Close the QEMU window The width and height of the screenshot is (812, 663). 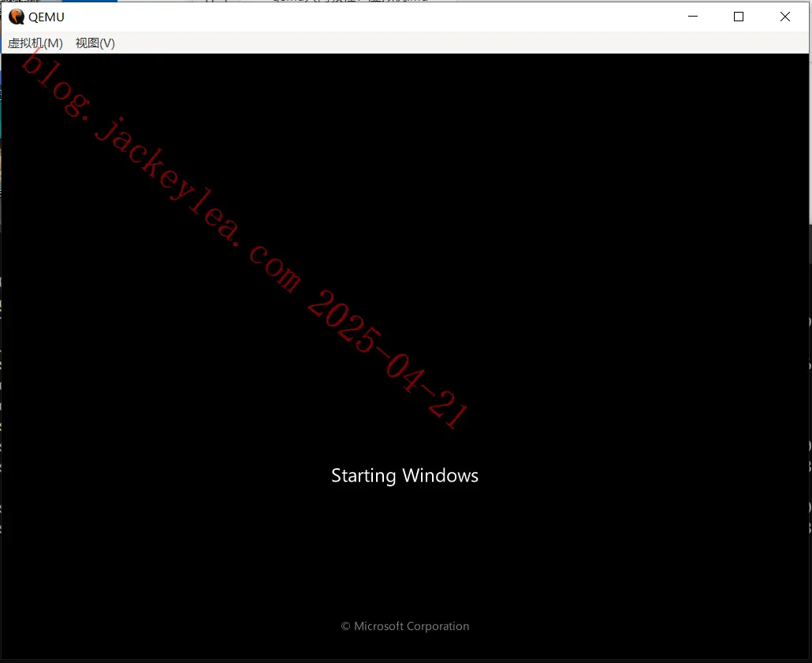tap(785, 17)
